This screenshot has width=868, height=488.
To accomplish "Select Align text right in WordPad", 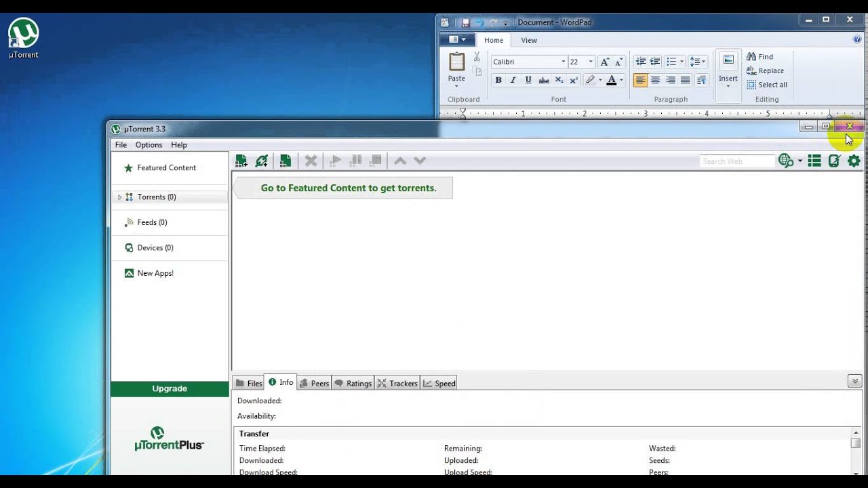I will [670, 80].
